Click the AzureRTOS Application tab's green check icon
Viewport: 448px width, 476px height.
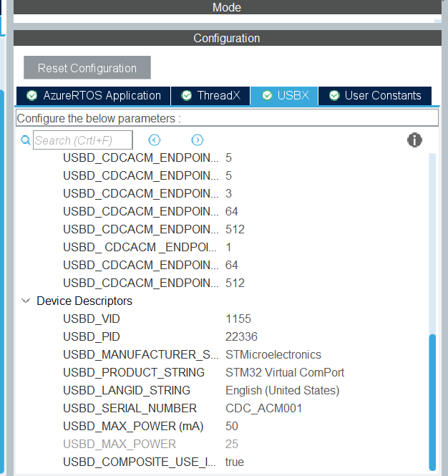tap(32, 96)
